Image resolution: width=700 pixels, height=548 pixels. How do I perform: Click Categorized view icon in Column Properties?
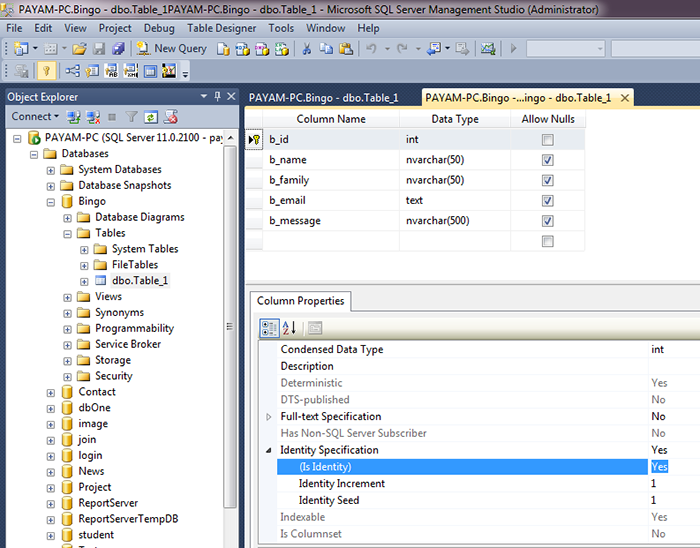pyautogui.click(x=270, y=328)
